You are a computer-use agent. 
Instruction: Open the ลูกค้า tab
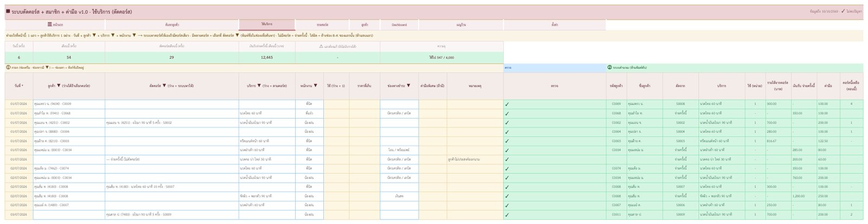pyautogui.click(x=365, y=24)
